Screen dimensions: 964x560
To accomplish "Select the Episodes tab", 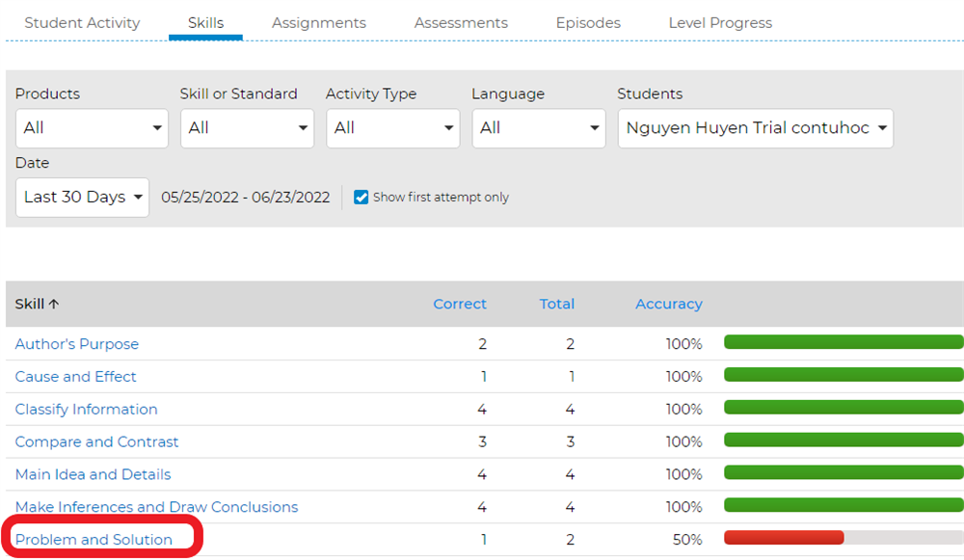I will [x=588, y=22].
